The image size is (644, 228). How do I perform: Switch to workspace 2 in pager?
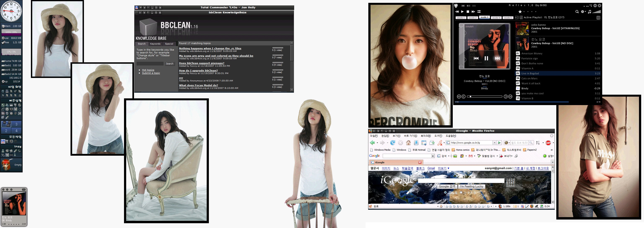6,131
